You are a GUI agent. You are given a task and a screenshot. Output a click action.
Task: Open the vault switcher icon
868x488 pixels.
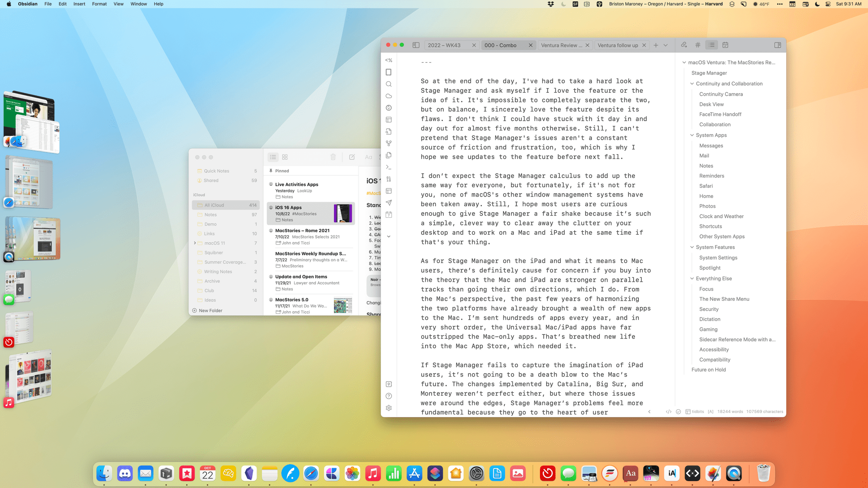pos(389,384)
